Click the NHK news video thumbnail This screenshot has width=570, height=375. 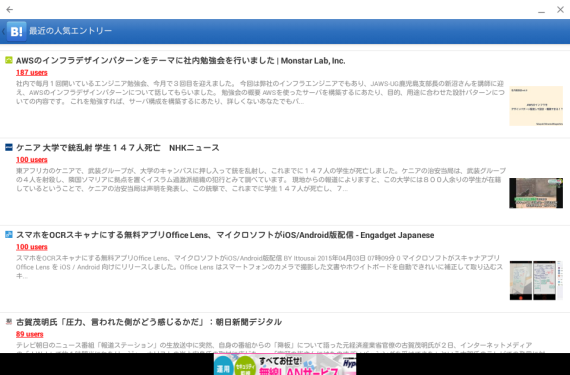pos(536,193)
